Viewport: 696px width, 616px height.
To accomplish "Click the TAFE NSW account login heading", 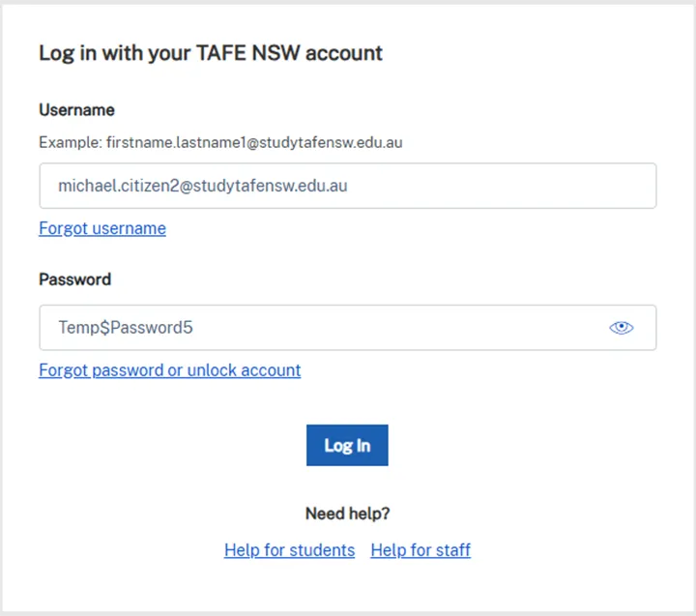I will (x=211, y=54).
